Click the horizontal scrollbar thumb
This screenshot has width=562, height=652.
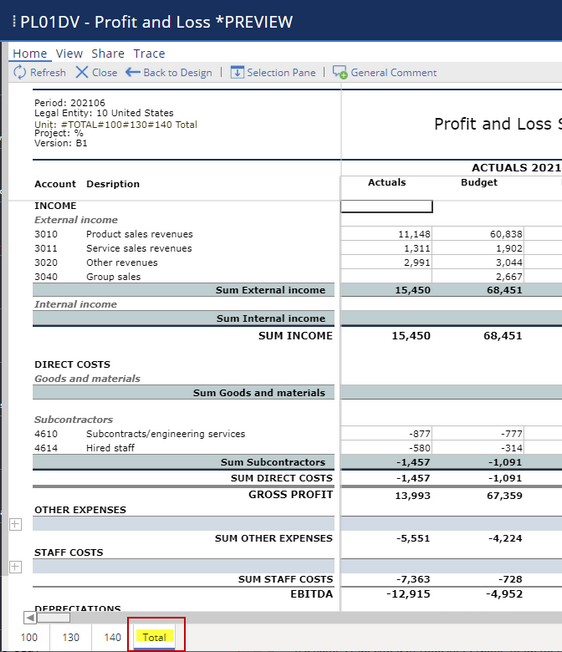(54, 618)
